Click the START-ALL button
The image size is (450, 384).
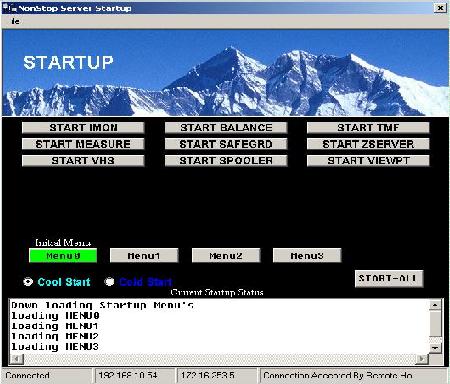click(x=389, y=279)
